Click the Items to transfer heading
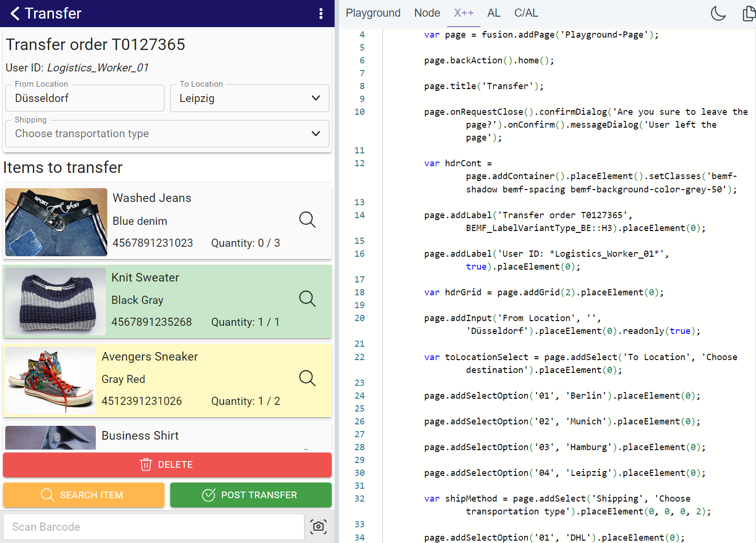This screenshot has width=756, height=543. click(63, 167)
